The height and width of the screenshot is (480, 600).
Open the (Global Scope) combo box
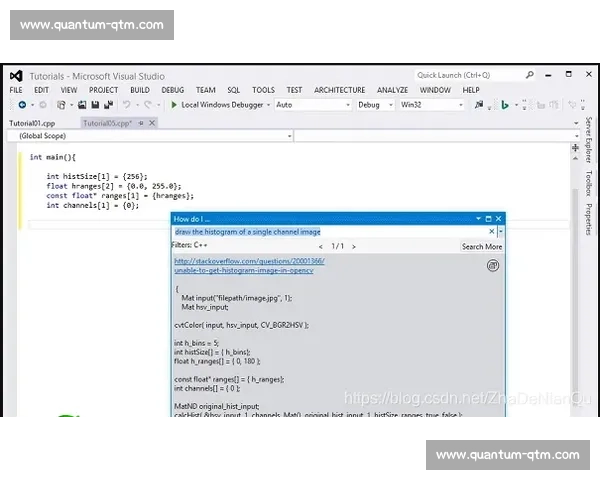point(150,136)
